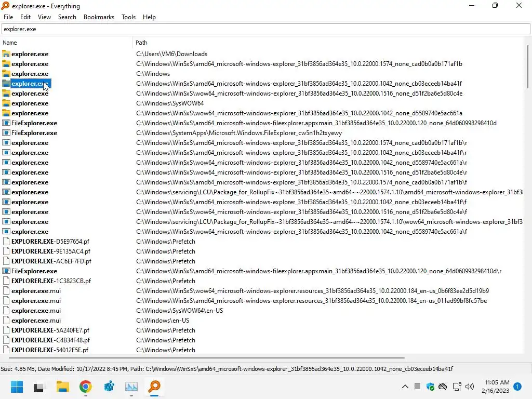Click the cloud sync icon in system tray

[443, 387]
